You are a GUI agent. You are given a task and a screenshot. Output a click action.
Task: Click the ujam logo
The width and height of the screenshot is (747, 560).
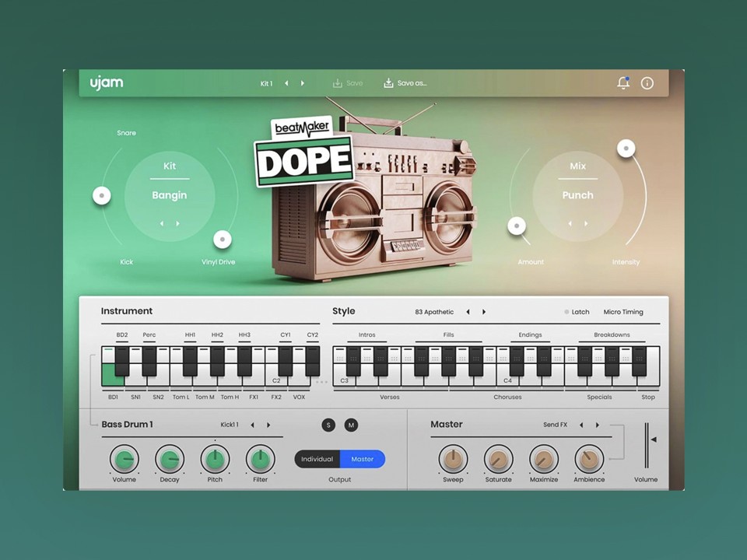click(x=105, y=82)
